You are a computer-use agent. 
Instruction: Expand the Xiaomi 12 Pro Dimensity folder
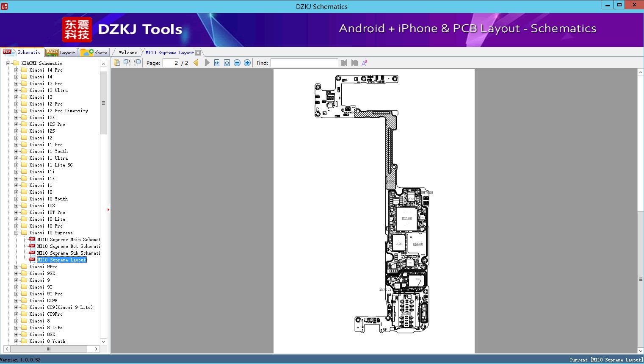coord(17,111)
